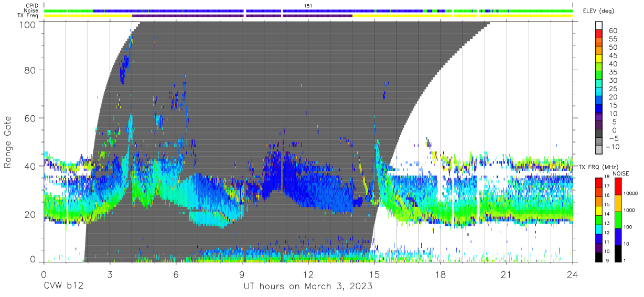Click the red segment of ELEV color bar
Screen dimensions: 644x297
[x=599, y=34]
